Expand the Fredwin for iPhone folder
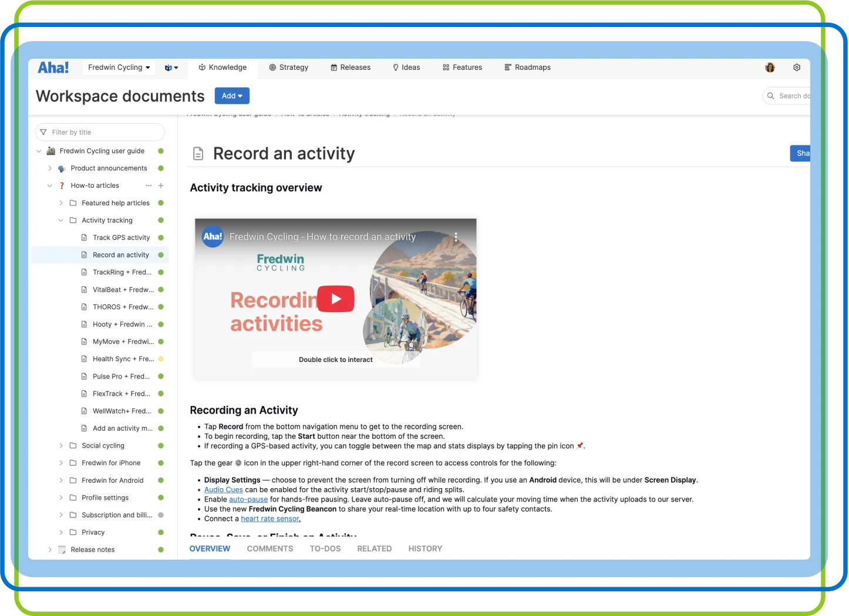 [x=61, y=463]
